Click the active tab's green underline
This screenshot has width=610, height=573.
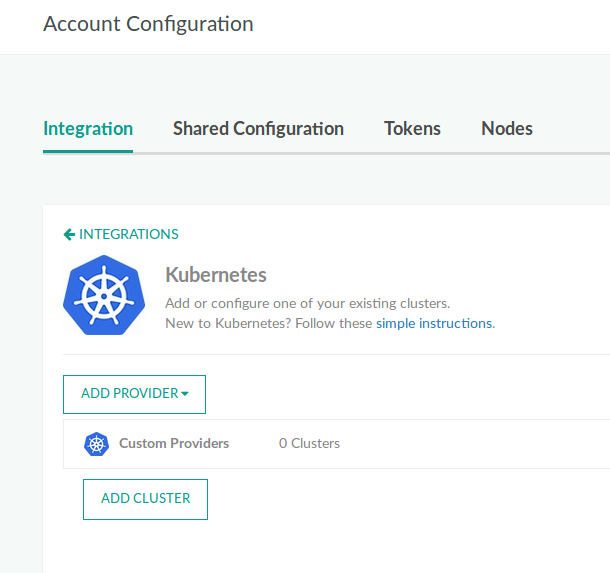[x=88, y=151]
